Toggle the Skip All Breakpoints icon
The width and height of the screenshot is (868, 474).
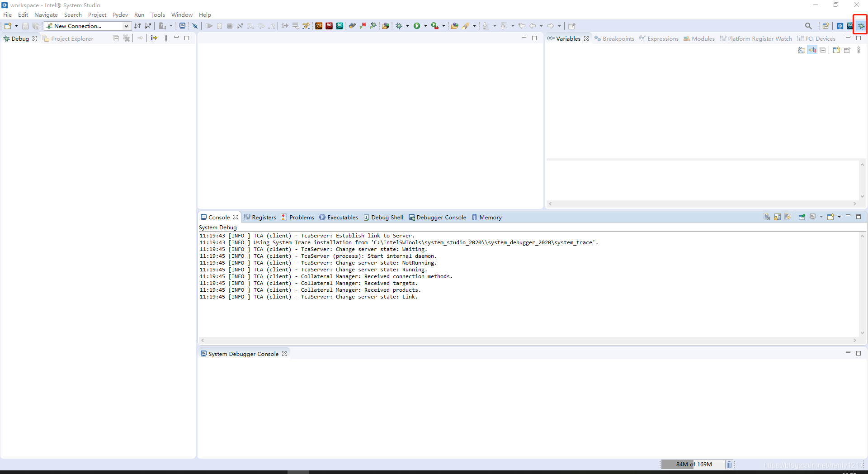(x=195, y=26)
